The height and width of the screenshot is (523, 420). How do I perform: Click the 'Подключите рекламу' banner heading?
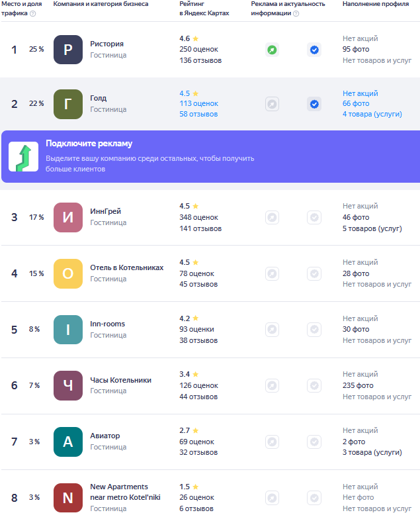click(x=89, y=144)
